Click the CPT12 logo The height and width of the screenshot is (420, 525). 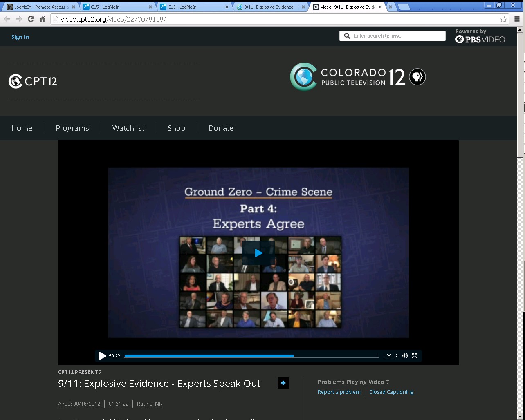pos(33,81)
